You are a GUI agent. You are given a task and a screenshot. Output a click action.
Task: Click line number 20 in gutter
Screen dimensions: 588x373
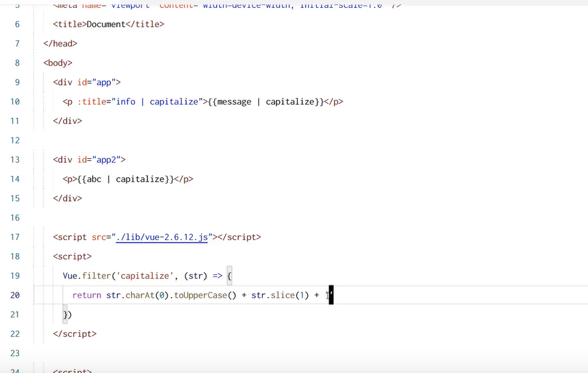tap(15, 295)
